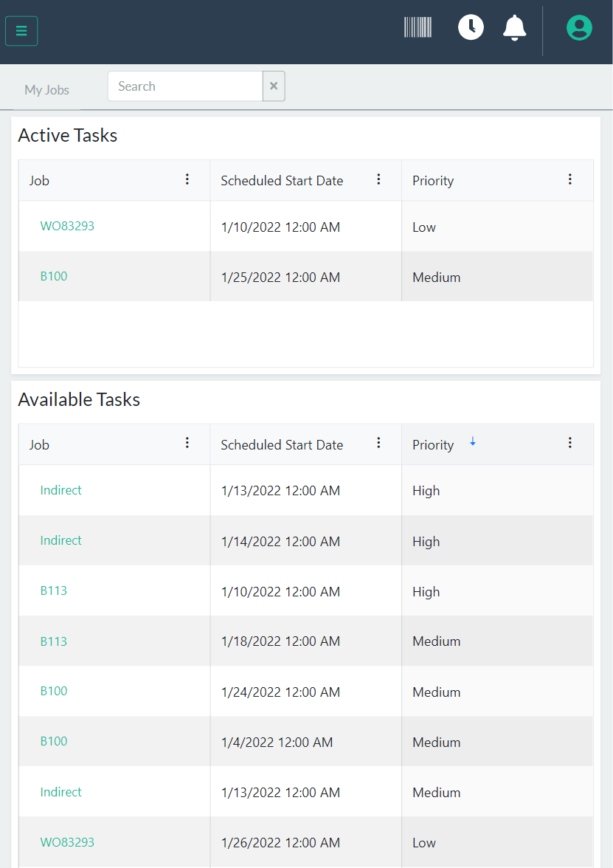Open column options for Available Tasks Job

click(187, 443)
